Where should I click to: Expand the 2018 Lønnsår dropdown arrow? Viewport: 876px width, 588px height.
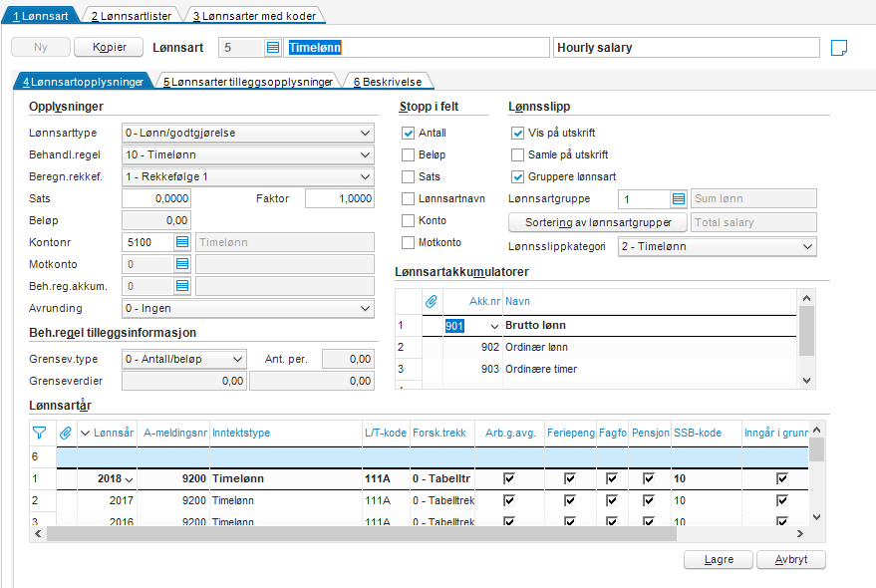(x=129, y=479)
